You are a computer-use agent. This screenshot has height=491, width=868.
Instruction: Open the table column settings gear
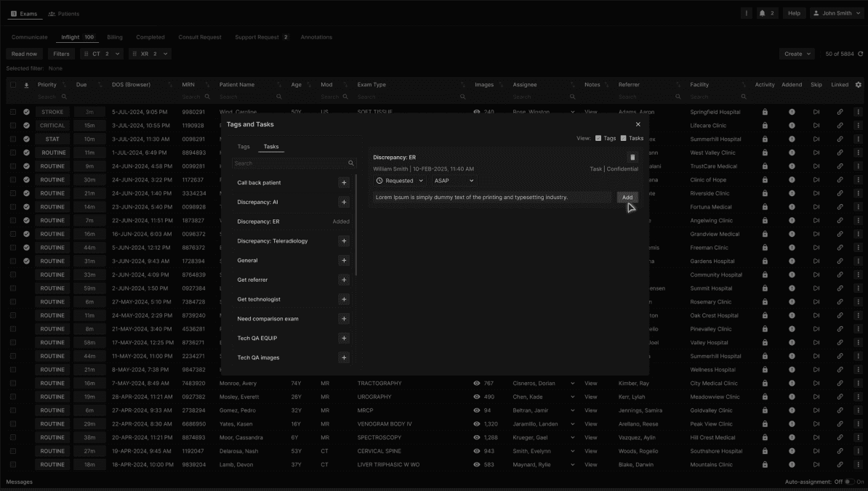click(858, 84)
